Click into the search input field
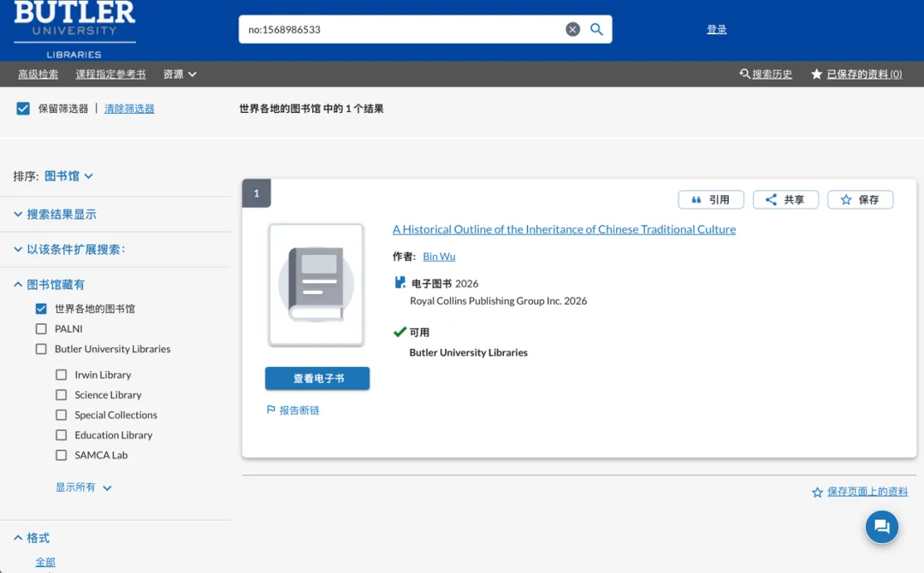This screenshot has width=924, height=573. 404,29
